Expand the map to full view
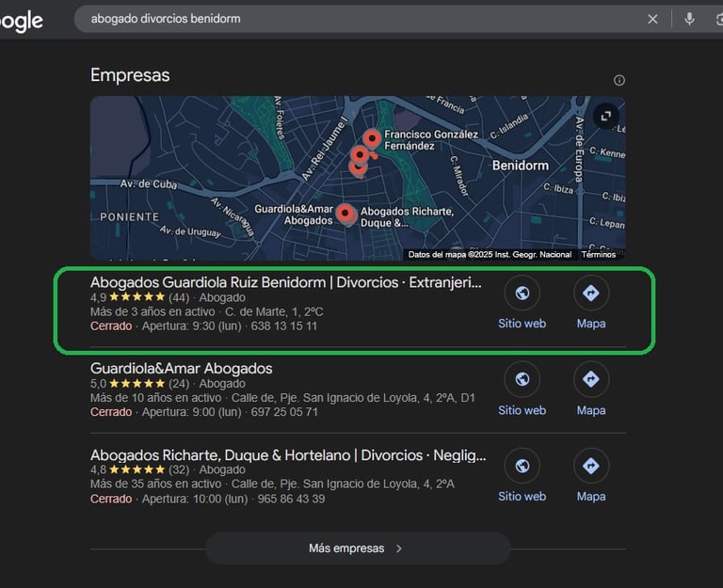This screenshot has height=588, width=723. coord(606,116)
